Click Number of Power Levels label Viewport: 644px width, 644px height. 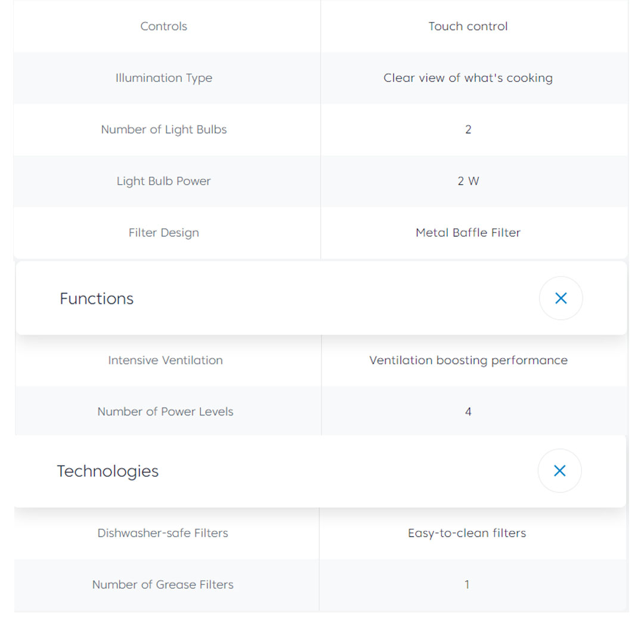coord(165,411)
